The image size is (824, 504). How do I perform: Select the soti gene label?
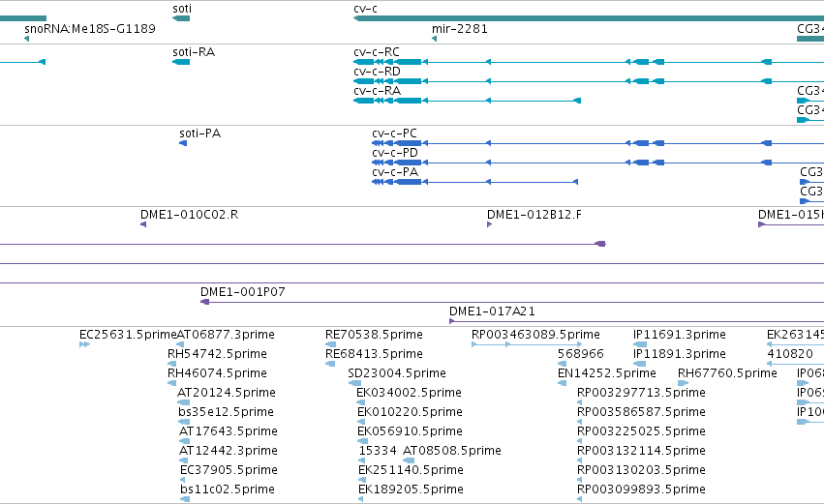point(182,9)
